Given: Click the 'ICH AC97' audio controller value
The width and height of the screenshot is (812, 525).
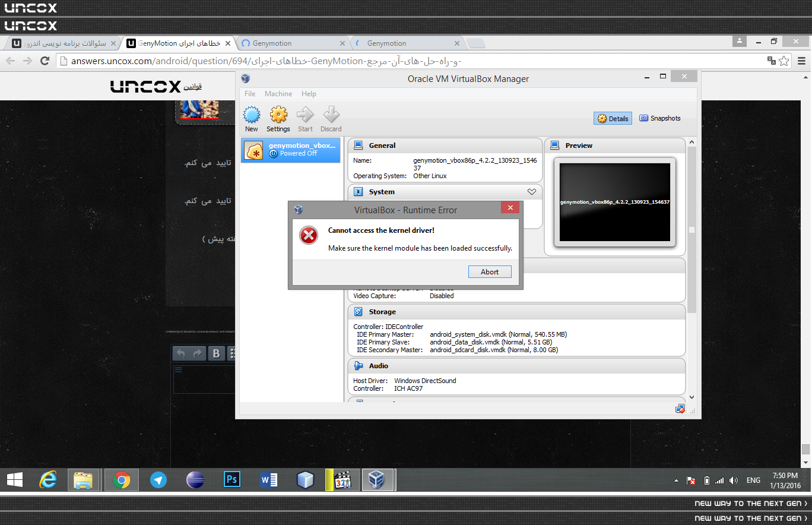Looking at the screenshot, I should coord(408,388).
